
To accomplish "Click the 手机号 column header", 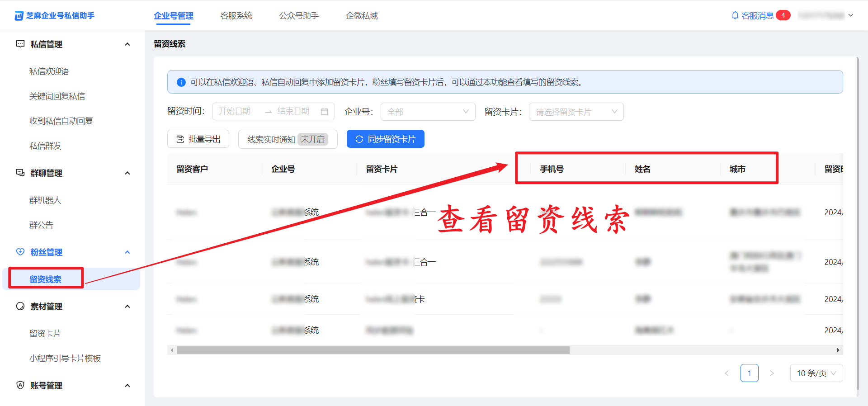I will pos(552,169).
